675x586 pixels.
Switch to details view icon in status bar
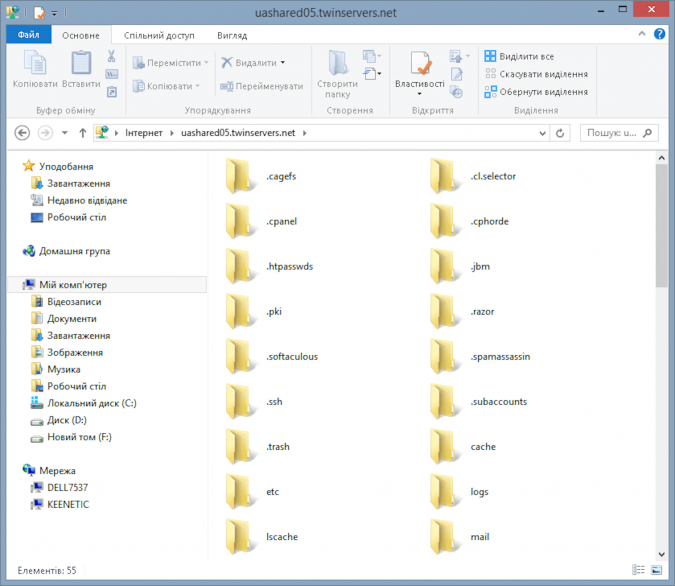[x=637, y=570]
